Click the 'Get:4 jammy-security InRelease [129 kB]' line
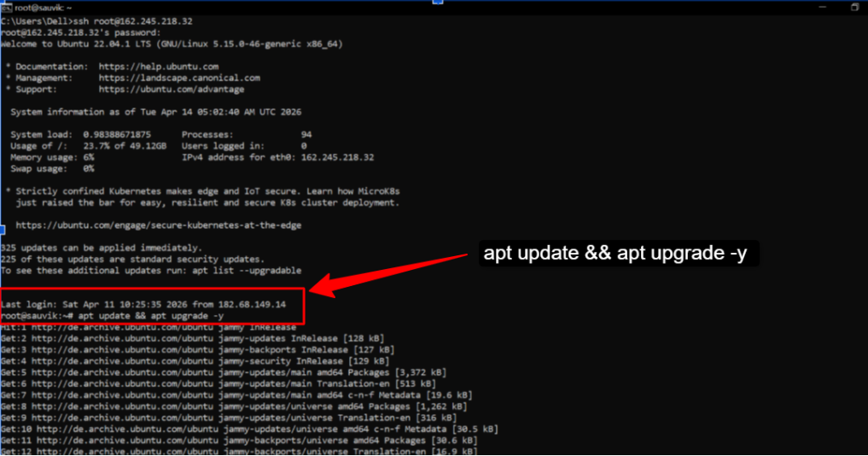This screenshot has width=868, height=456. click(195, 361)
